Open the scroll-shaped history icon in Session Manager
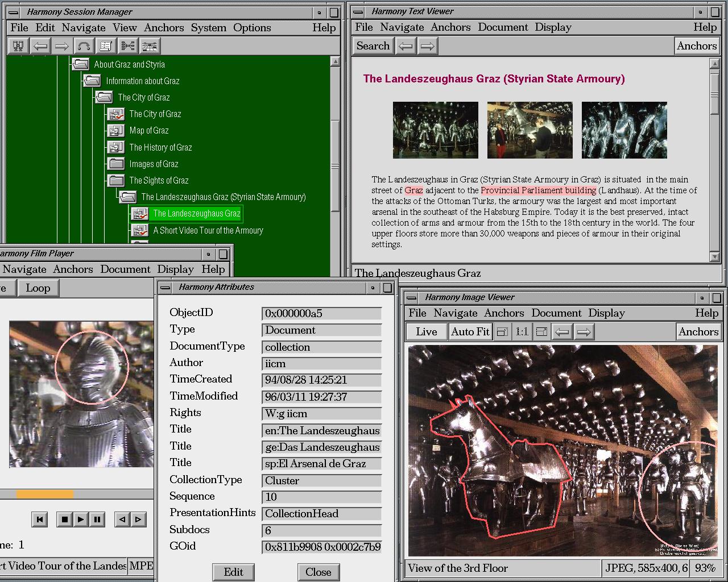The image size is (728, 582). (106, 46)
